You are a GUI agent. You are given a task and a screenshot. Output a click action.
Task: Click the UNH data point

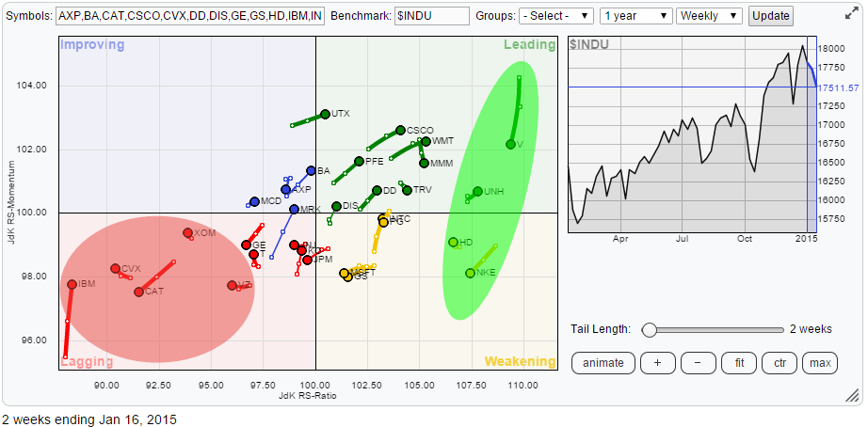tap(477, 191)
